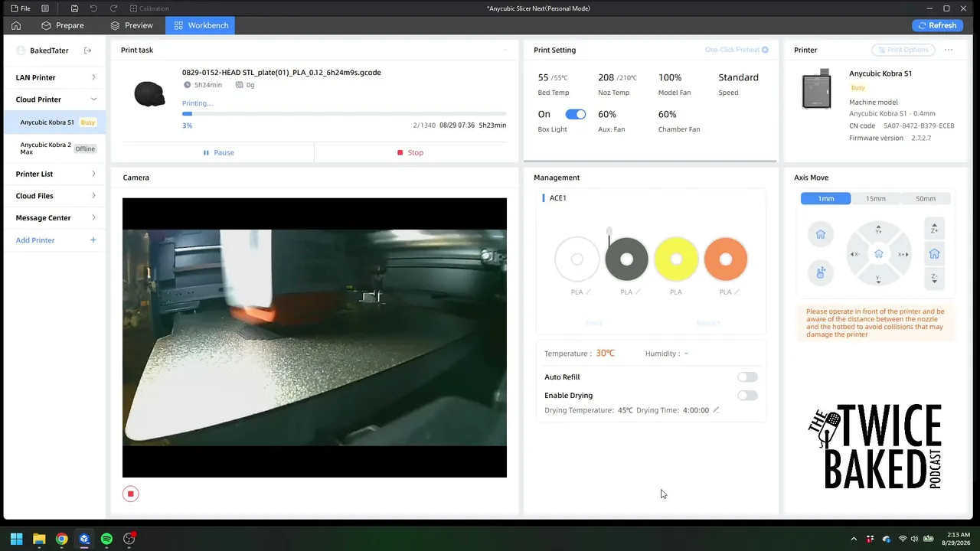Click the Model Fan 100% value

670,77
